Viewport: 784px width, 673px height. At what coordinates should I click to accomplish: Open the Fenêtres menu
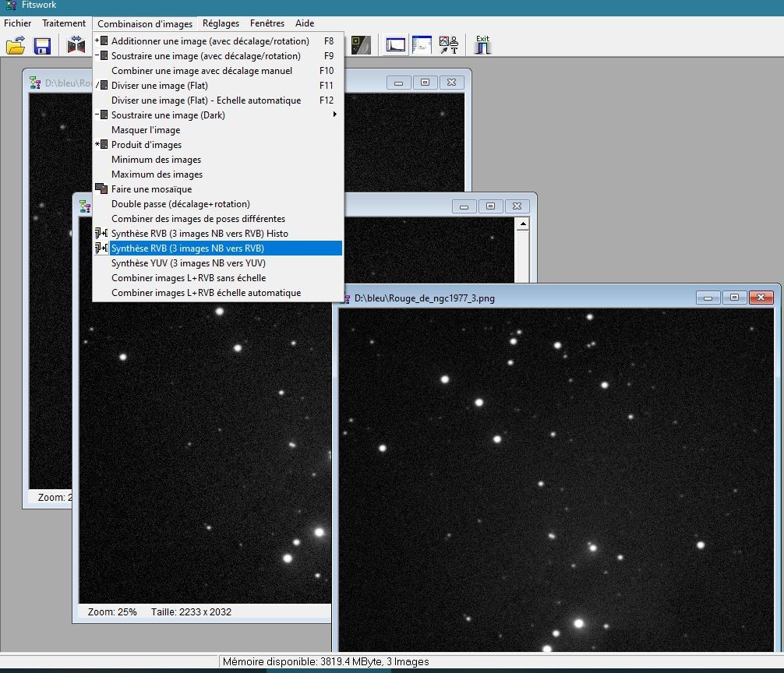pyautogui.click(x=267, y=23)
